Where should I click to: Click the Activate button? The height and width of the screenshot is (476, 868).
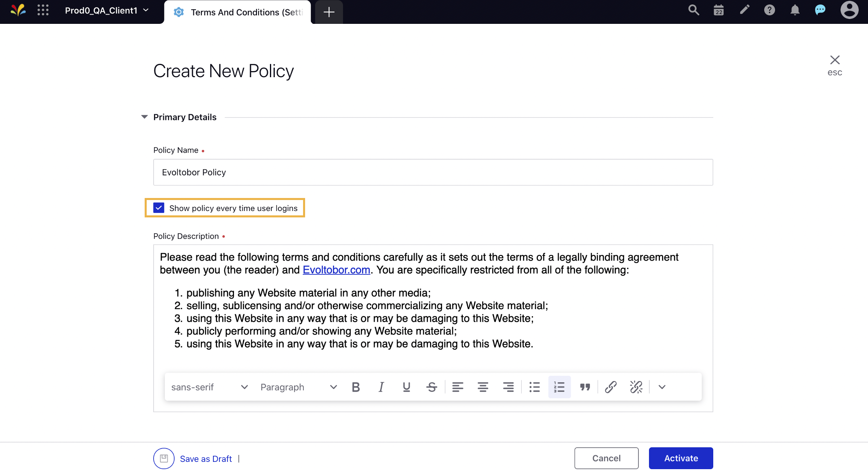[681, 458]
